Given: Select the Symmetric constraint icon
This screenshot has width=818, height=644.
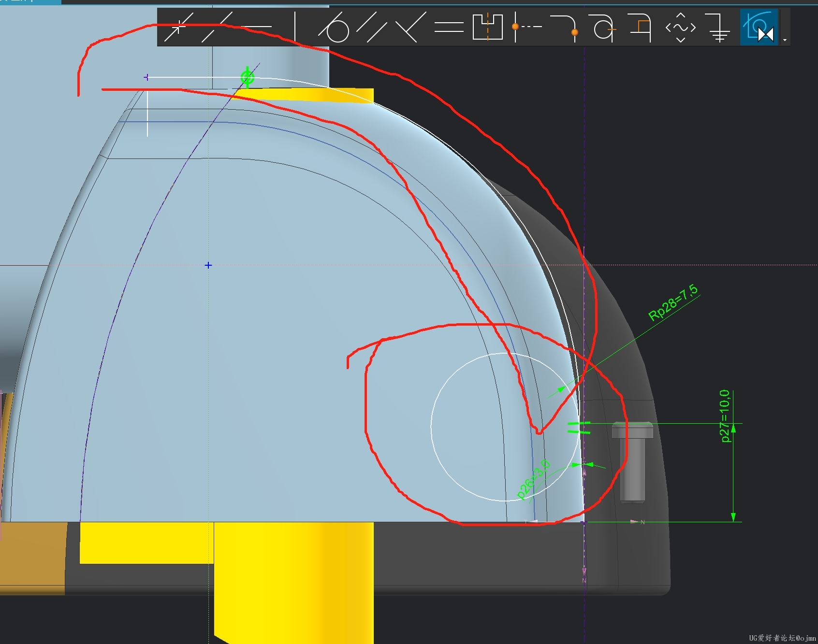Looking at the screenshot, I should point(487,27).
